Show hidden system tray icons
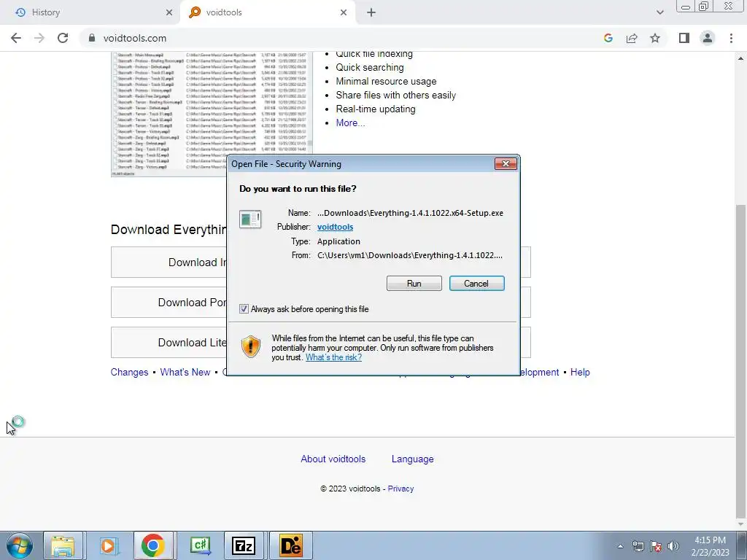This screenshot has height=560, width=747. coord(620,546)
